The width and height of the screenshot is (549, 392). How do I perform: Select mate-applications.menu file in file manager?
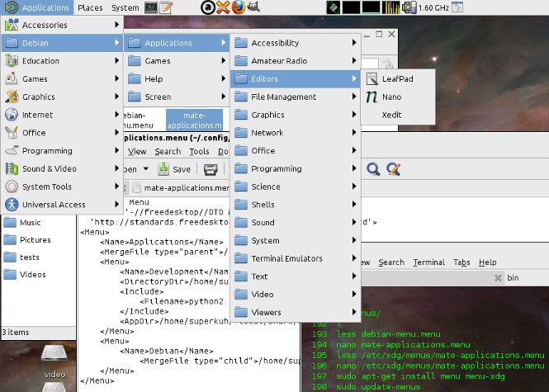click(194, 120)
